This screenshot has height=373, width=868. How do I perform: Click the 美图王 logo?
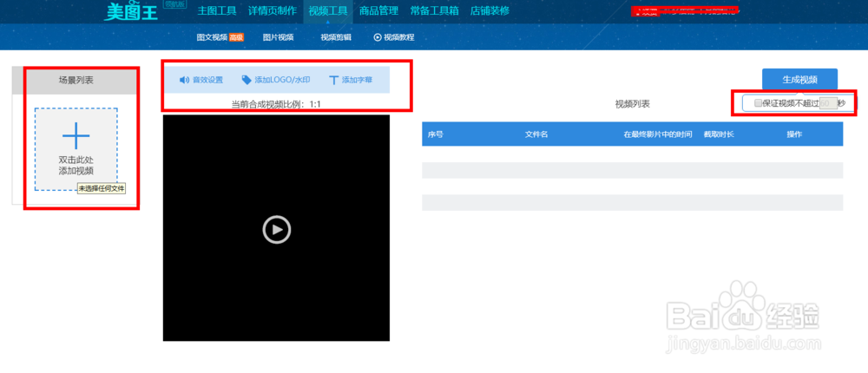point(131,11)
